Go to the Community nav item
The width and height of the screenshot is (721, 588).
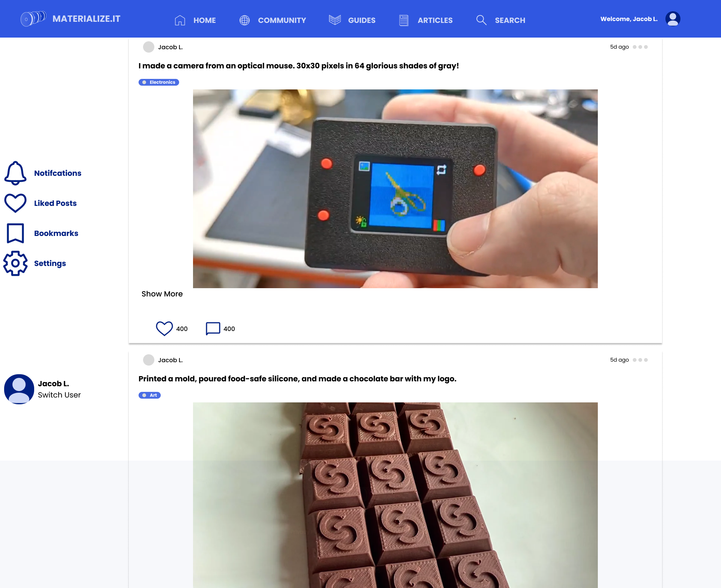[273, 20]
